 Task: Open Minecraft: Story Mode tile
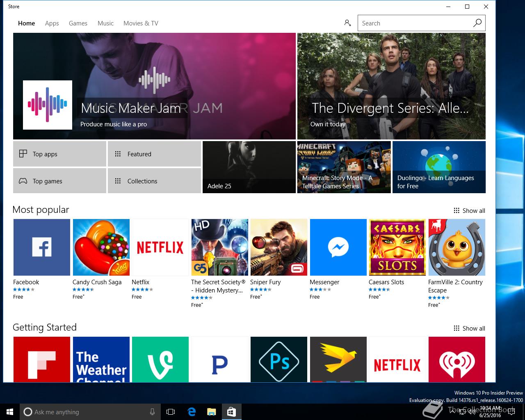pos(344,167)
